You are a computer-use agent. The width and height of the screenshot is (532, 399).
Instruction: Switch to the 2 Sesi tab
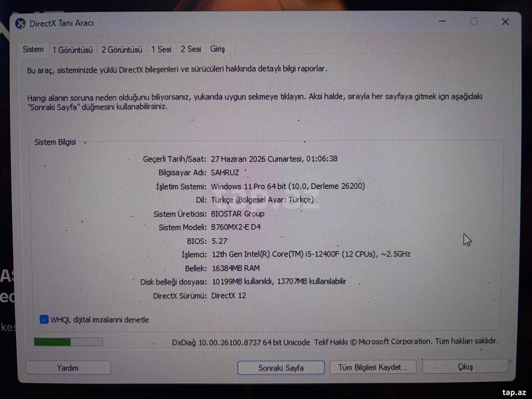point(191,49)
